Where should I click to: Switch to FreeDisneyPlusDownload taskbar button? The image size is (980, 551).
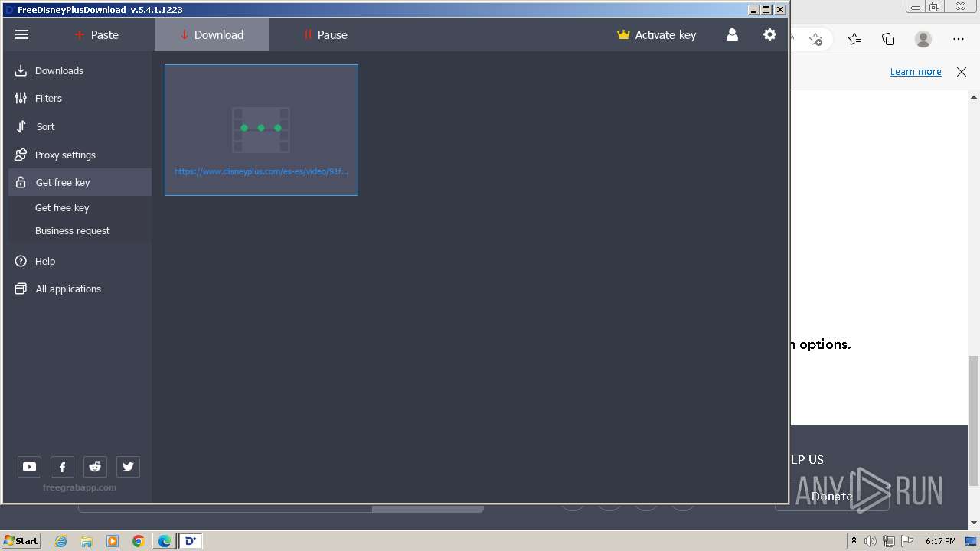(x=191, y=541)
